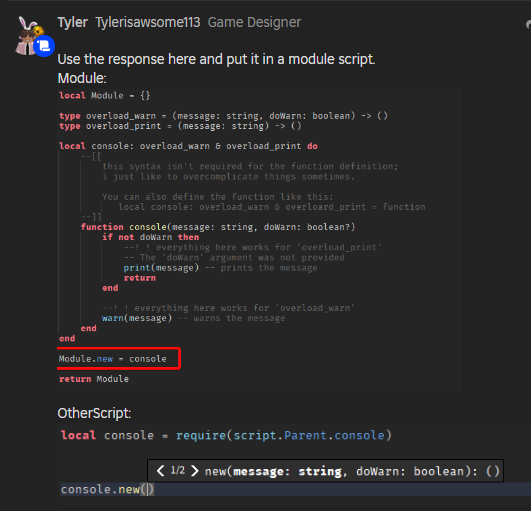Image resolution: width=531 pixels, height=511 pixels.
Task: Click the 'Use the response here' sentence
Action: click(216, 59)
